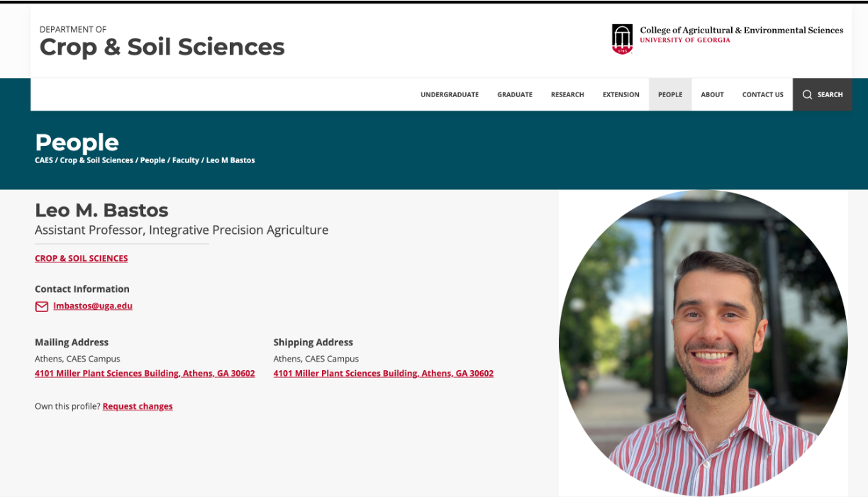Select the About navigation item

click(712, 94)
